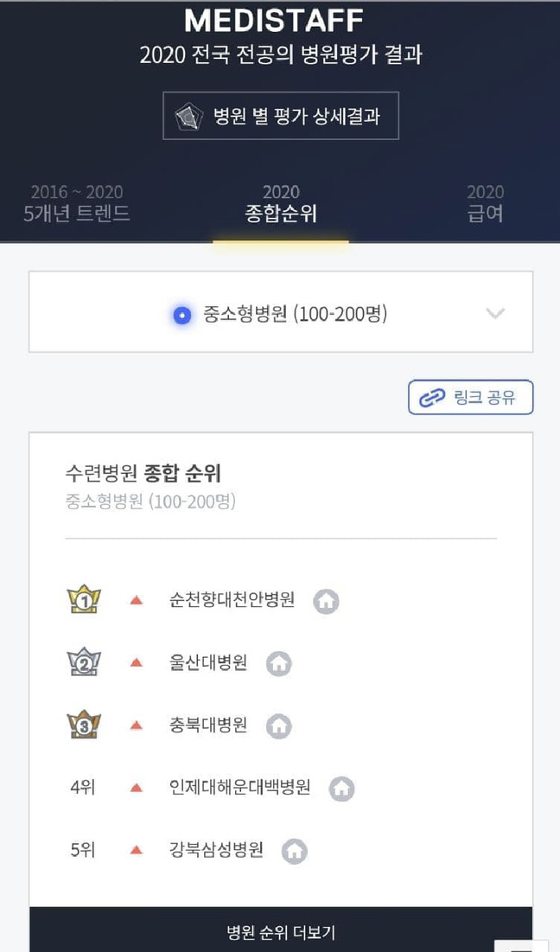Screen dimensions: 560x952
Task: Click the home icon beside 강북삼성병원
Action: (x=295, y=851)
